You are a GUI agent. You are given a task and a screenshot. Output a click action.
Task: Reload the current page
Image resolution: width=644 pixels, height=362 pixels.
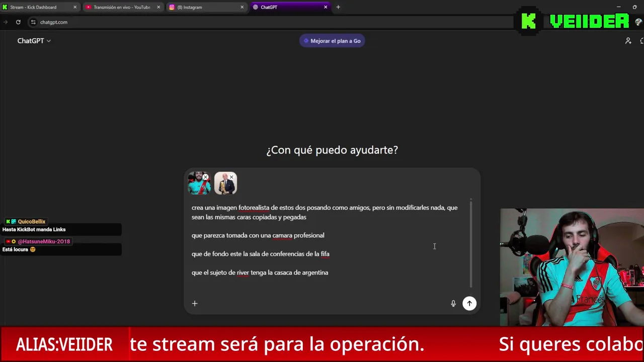click(x=18, y=22)
